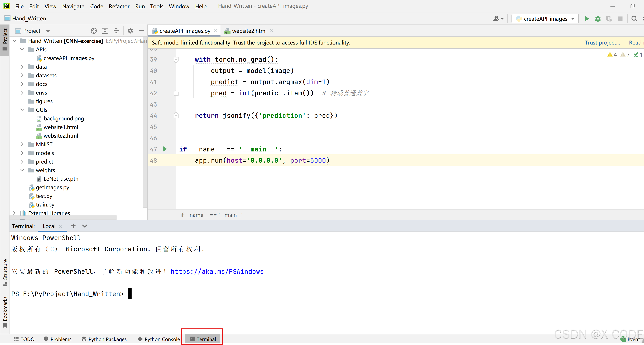Open Project panel settings gear
This screenshot has width=644, height=345.
(130, 31)
